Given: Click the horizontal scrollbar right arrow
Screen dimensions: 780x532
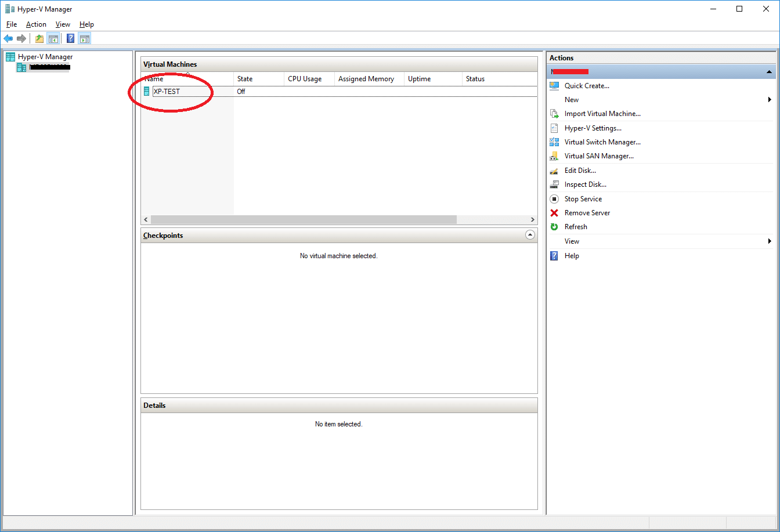Looking at the screenshot, I should coord(533,220).
